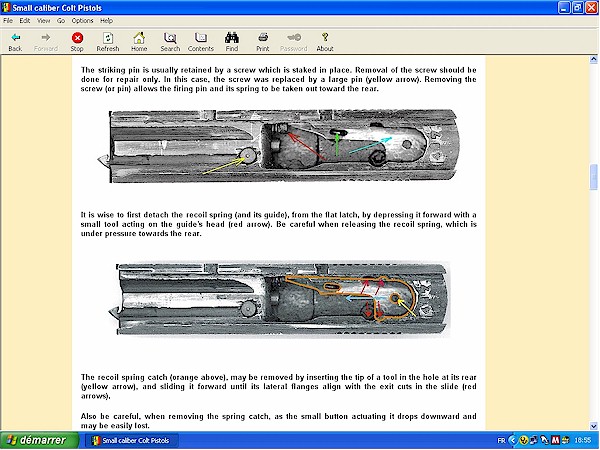Click the paragraph starting "The striking pin is usually"

279,79
